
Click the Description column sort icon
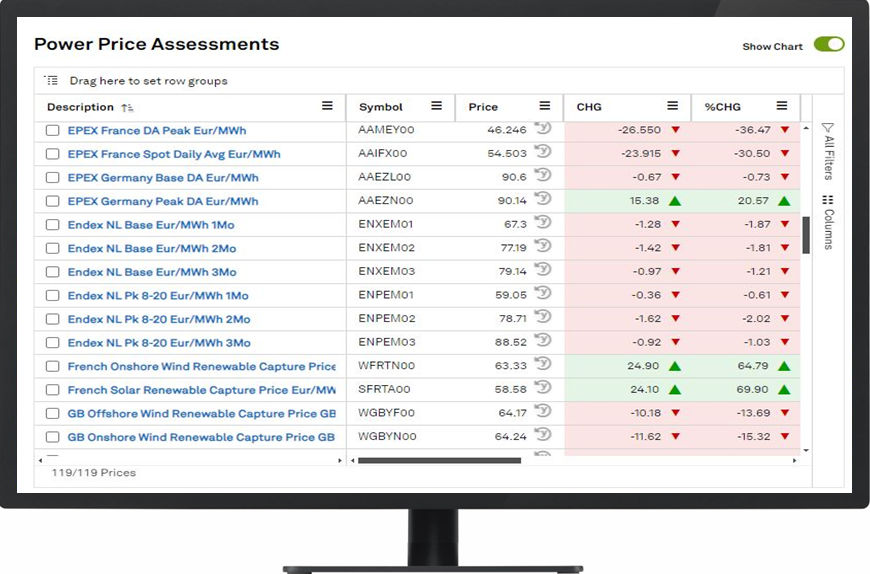pyautogui.click(x=127, y=107)
